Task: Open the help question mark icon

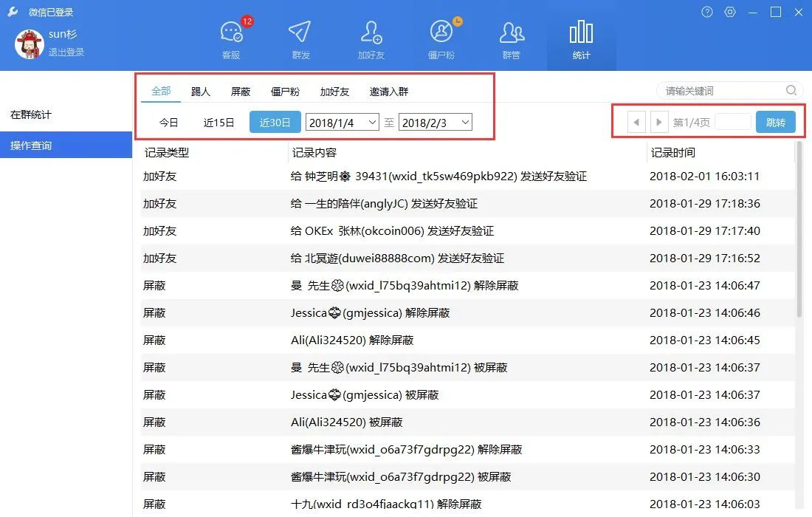Action: point(706,12)
